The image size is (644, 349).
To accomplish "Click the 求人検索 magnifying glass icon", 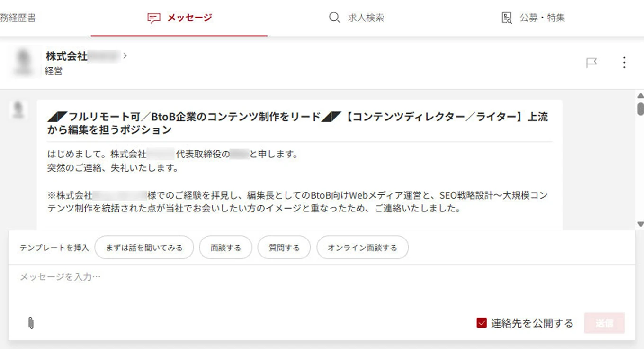I will [x=334, y=17].
